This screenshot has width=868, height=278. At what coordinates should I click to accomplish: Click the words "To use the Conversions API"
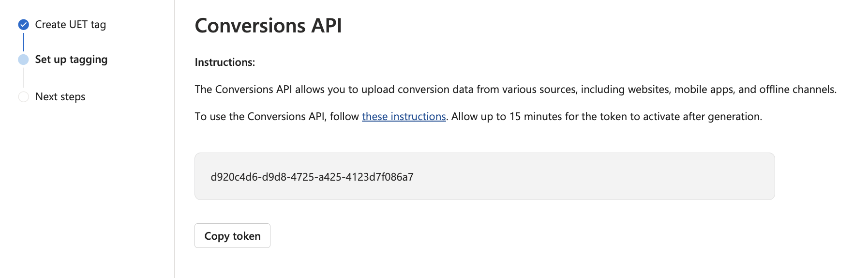click(x=259, y=117)
